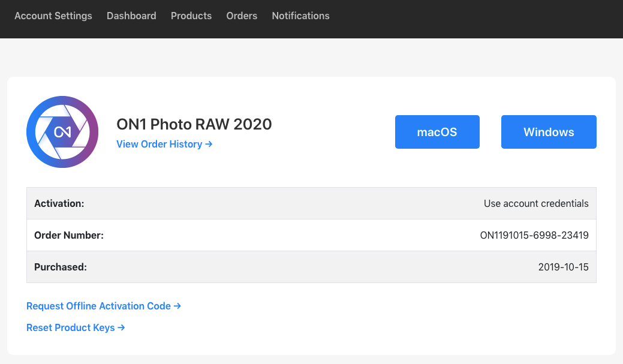
Task: Click the purchase date 2019-10-15
Action: click(x=563, y=267)
